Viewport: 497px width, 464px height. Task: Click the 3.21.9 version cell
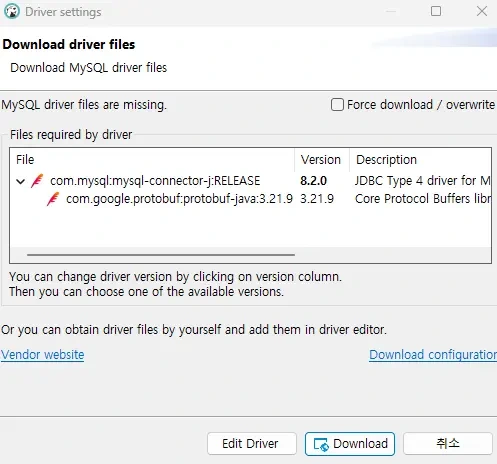(x=317, y=199)
